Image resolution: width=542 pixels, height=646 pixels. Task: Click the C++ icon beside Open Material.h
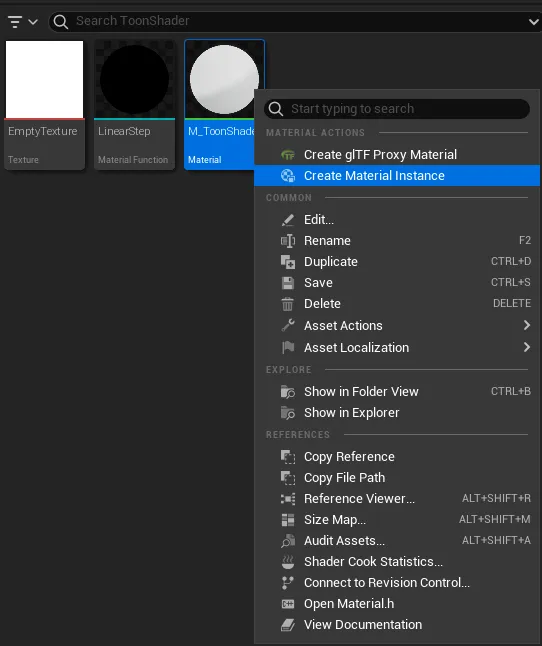pyautogui.click(x=288, y=604)
